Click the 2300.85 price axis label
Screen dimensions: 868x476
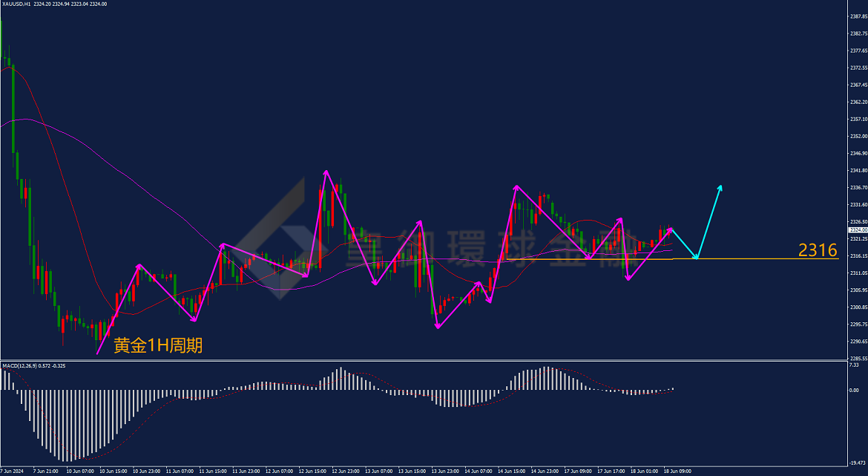tap(857, 307)
